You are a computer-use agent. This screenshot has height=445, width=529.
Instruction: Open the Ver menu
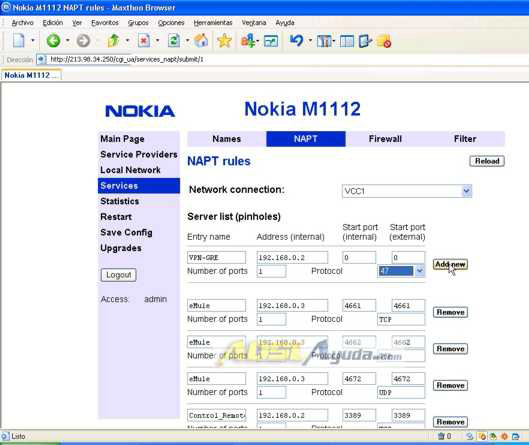coord(77,23)
